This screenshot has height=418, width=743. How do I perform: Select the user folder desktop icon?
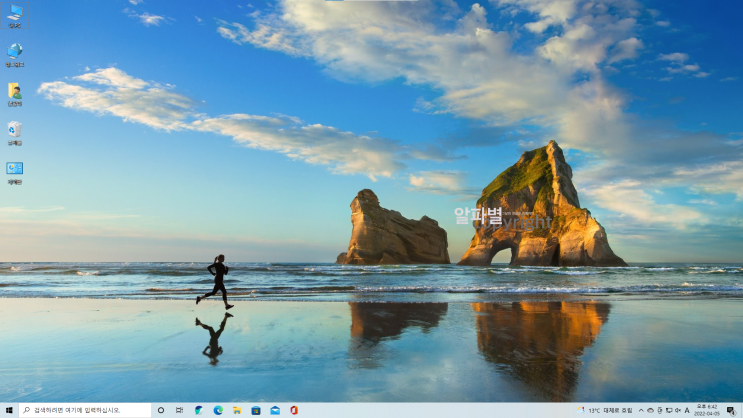click(15, 94)
